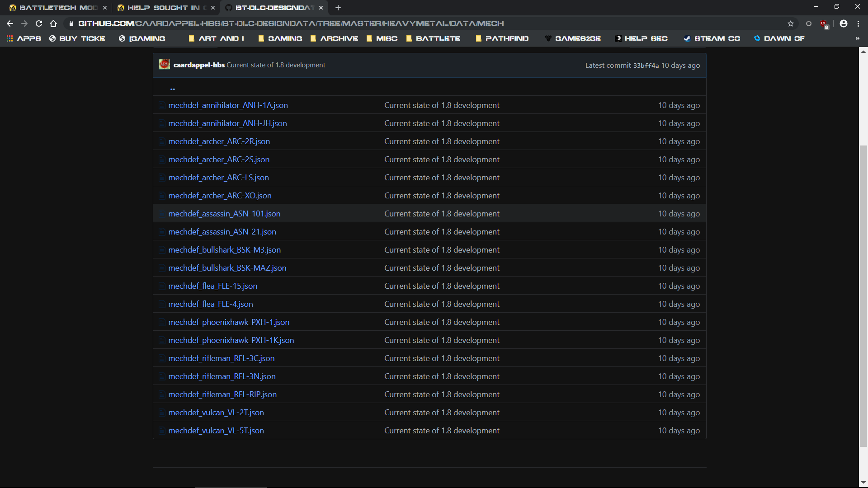The height and width of the screenshot is (488, 868).
Task: Go back with the browser back arrow
Action: [10, 23]
